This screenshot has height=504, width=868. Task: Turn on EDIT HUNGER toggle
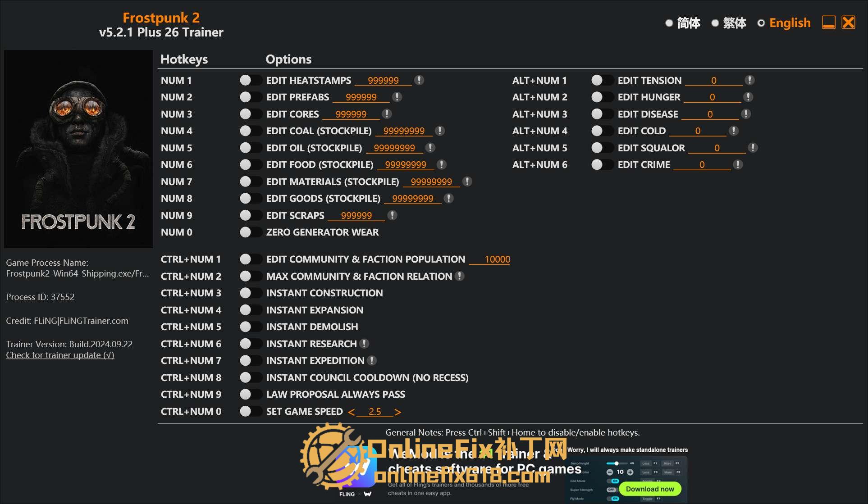602,97
